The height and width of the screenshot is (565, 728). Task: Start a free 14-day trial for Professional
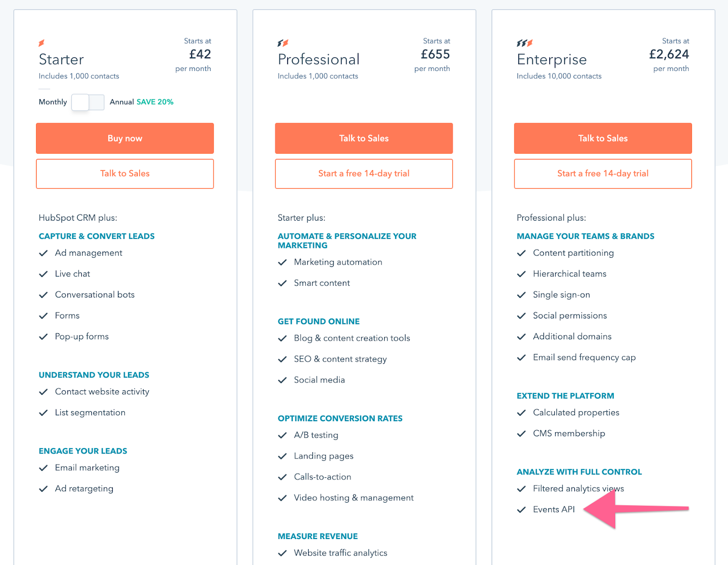pyautogui.click(x=364, y=173)
